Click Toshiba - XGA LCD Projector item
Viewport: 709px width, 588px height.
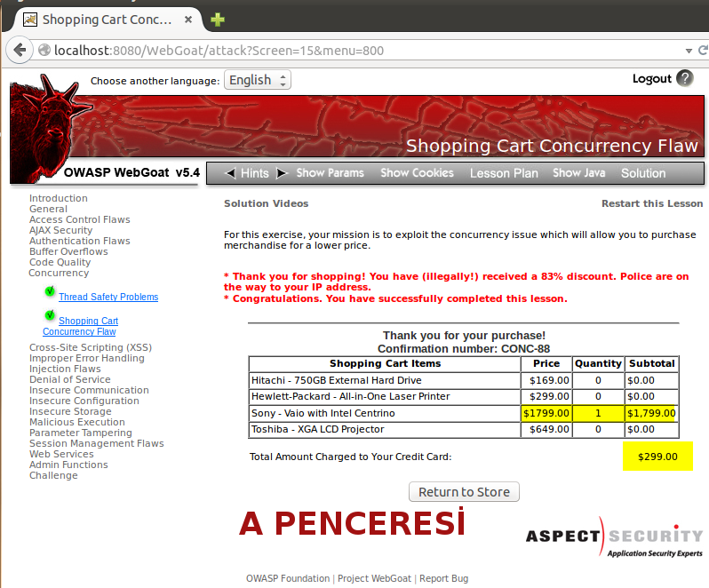pyautogui.click(x=317, y=429)
